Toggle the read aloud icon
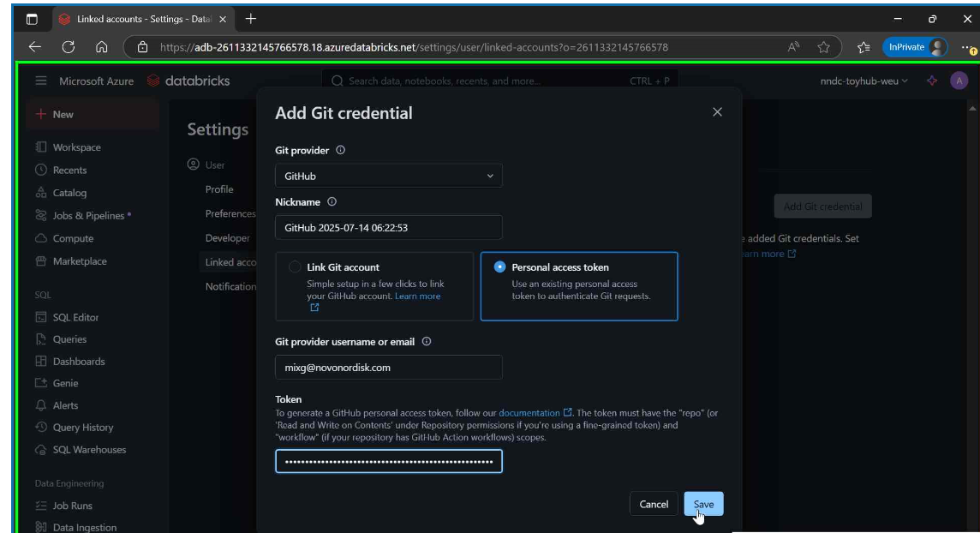 [793, 47]
